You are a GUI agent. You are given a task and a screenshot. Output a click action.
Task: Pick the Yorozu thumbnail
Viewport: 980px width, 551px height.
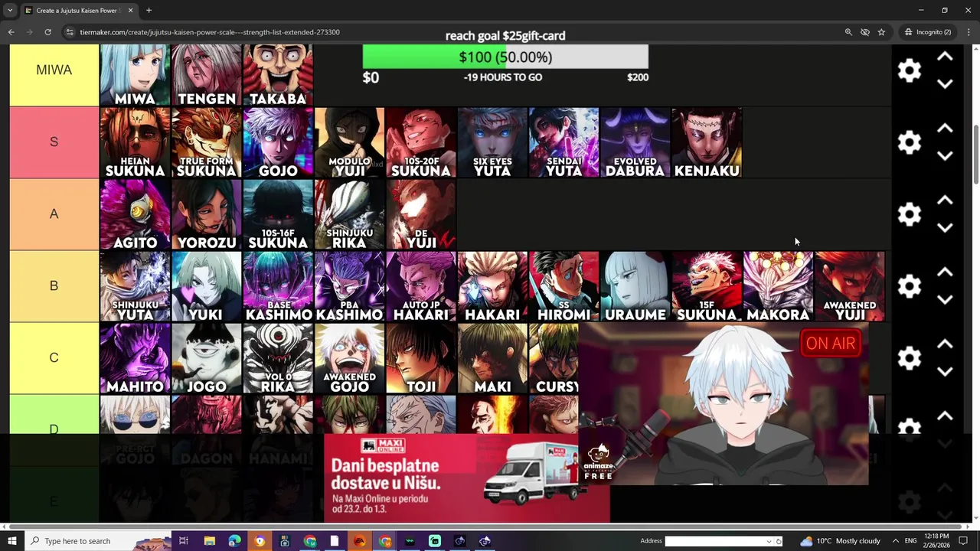(207, 214)
